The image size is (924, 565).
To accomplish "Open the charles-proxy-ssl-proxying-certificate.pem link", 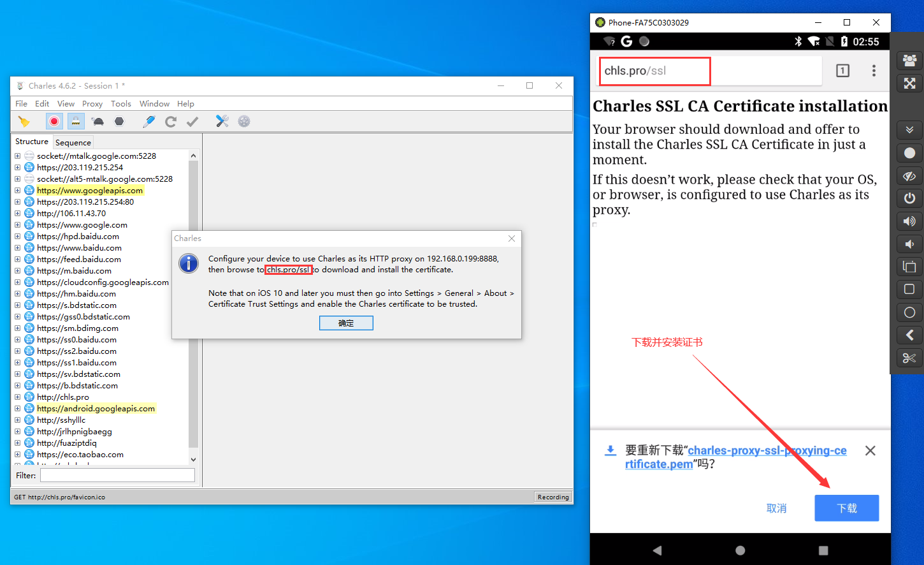I will (736, 457).
